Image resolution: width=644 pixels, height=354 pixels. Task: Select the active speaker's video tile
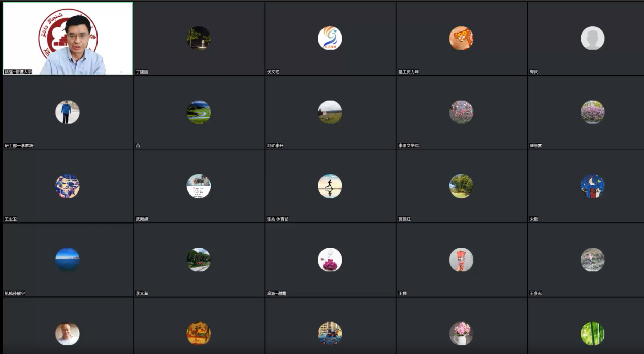click(x=68, y=39)
